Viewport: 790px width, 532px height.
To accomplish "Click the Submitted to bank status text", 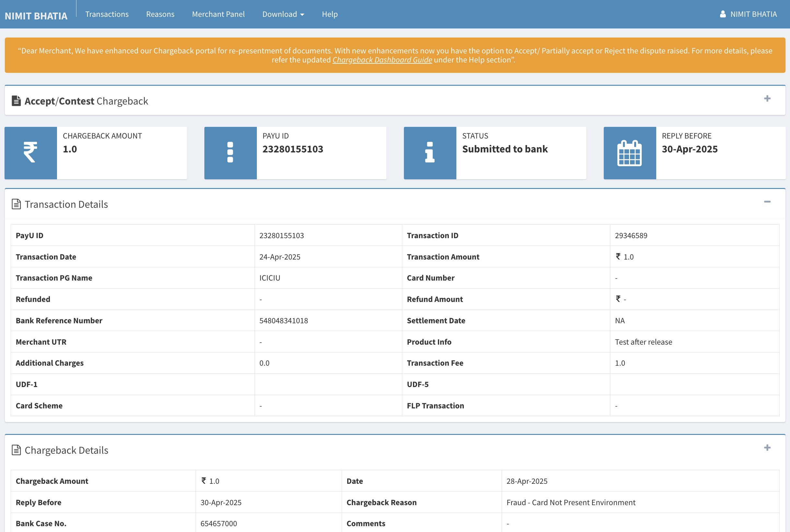I will pyautogui.click(x=505, y=149).
